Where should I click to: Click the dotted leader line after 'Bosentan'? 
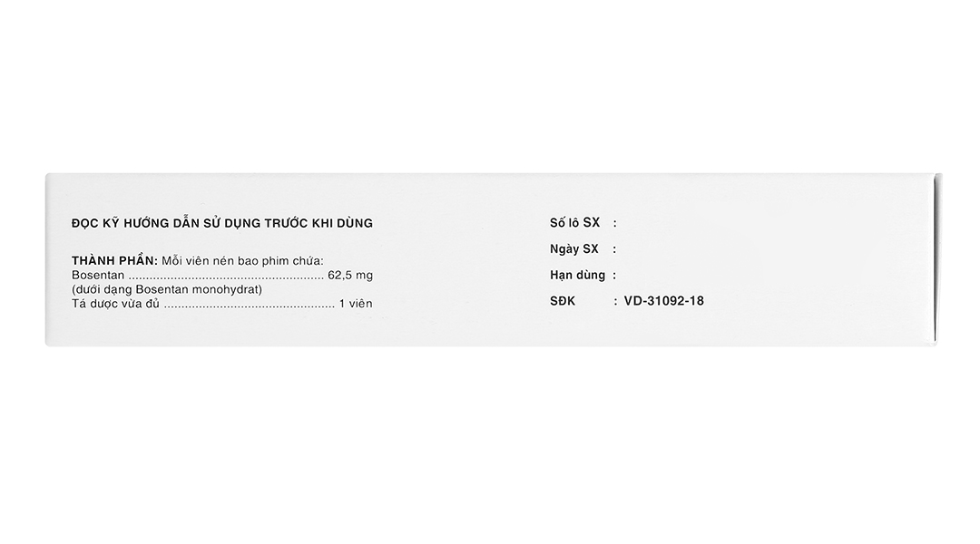[x=226, y=276]
